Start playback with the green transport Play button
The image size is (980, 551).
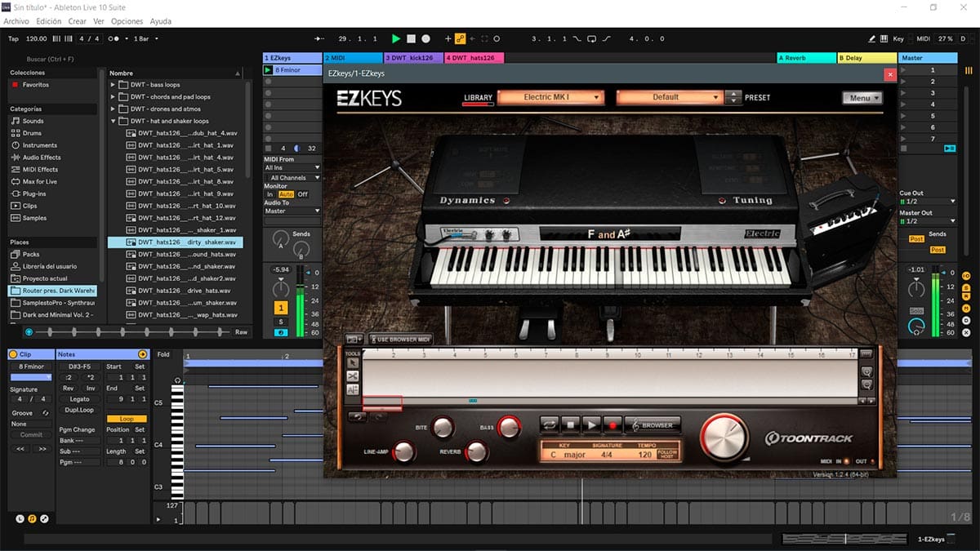point(396,38)
